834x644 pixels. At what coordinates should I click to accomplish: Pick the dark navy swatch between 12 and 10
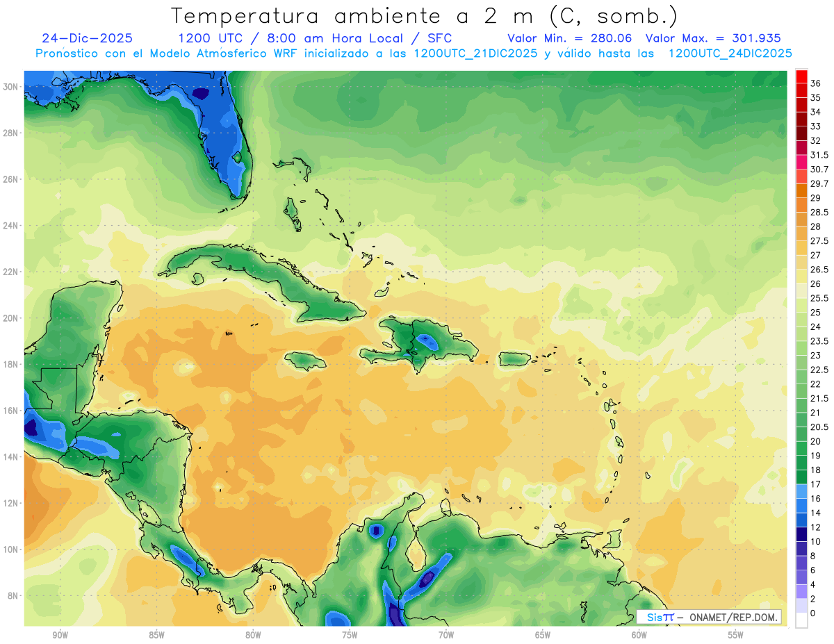tap(801, 534)
